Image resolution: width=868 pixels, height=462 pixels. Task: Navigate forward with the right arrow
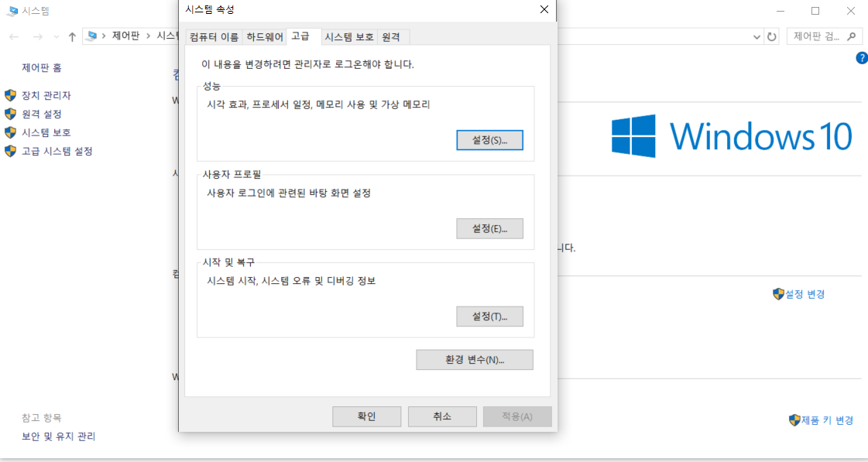pos(38,37)
